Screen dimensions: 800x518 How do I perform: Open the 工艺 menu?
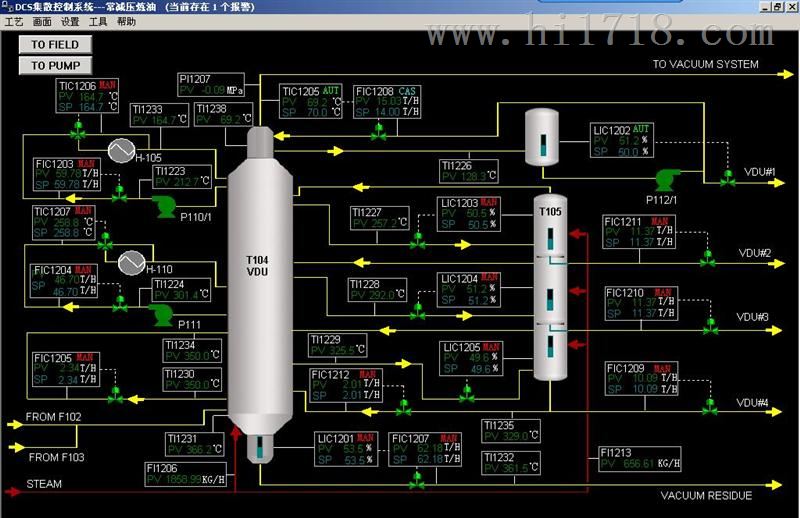coord(13,22)
